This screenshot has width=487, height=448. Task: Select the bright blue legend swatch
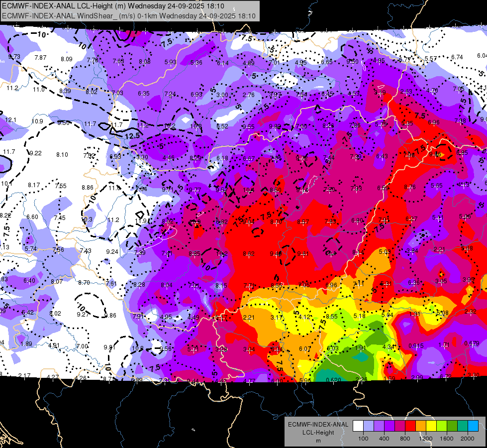point(473,426)
